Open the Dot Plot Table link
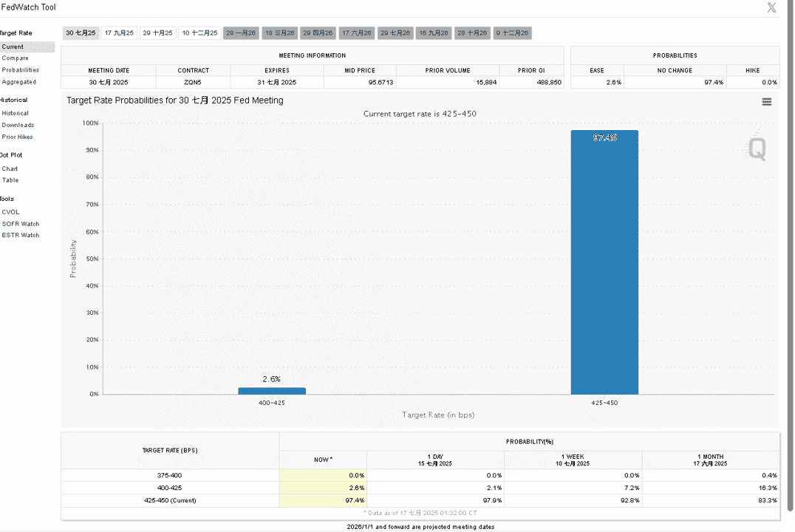 pos(10,180)
